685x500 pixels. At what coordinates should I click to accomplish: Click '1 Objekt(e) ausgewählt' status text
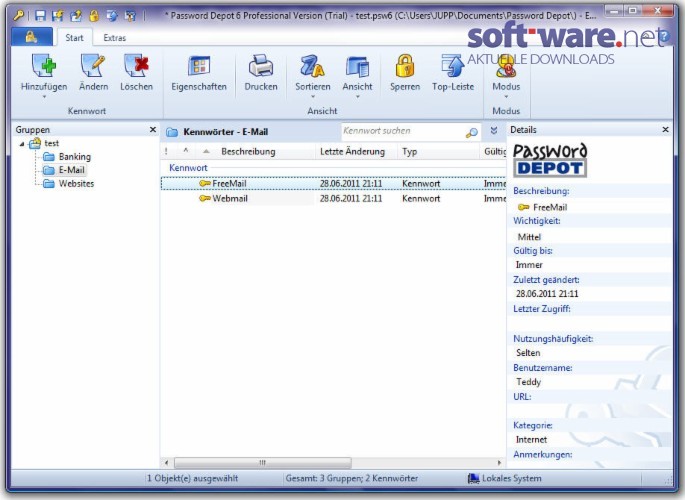(192, 479)
